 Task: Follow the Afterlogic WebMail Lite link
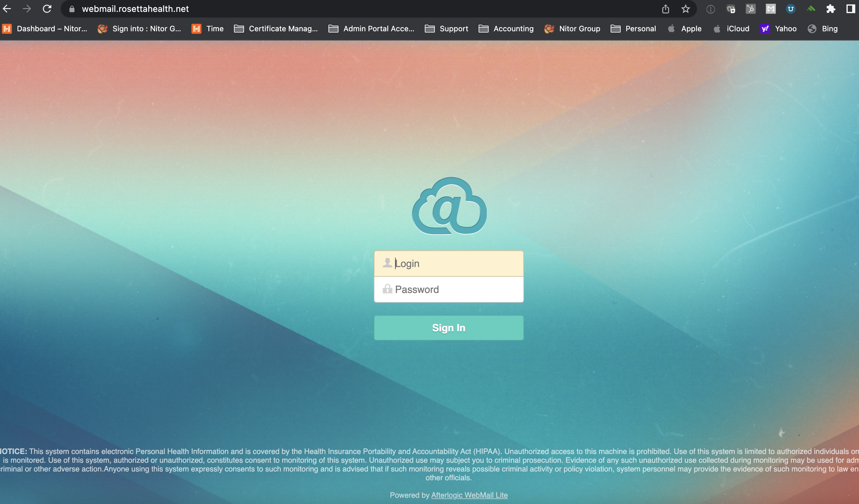[469, 495]
